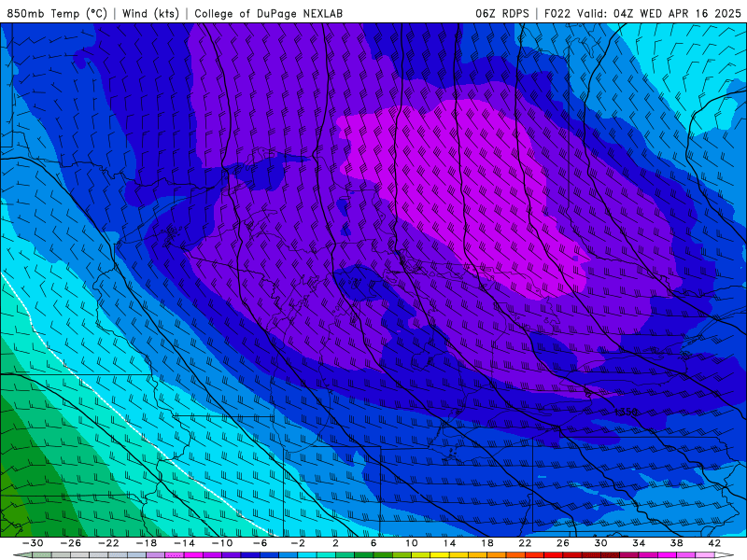Click the 30 value on the temperature scale

(x=600, y=543)
